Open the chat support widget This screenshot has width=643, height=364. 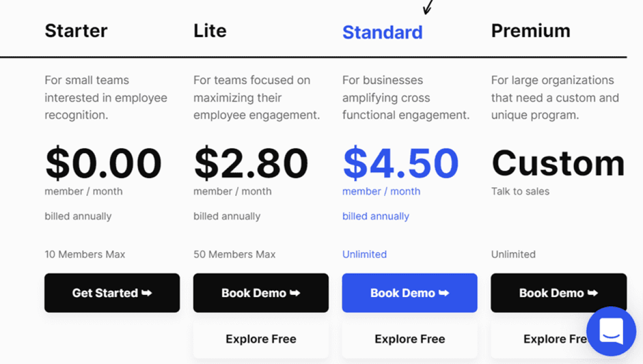611,331
